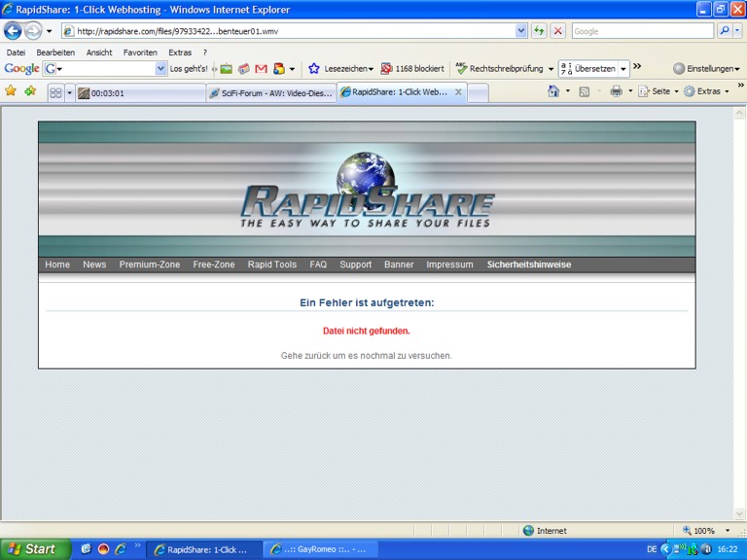Screen dimensions: 747x560
Task: Click the Refresh page icon
Action: (x=539, y=31)
